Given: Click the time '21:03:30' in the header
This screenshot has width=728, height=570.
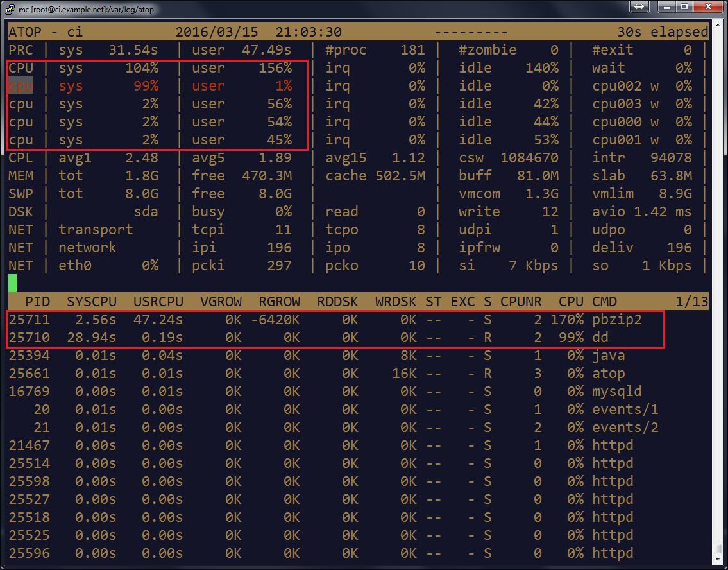Looking at the screenshot, I should [309, 32].
